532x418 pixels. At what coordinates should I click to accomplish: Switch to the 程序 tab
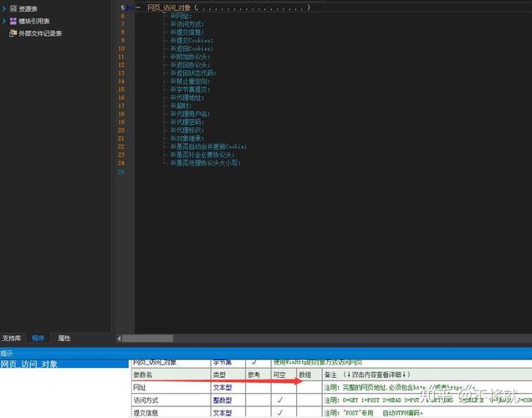(x=38, y=338)
